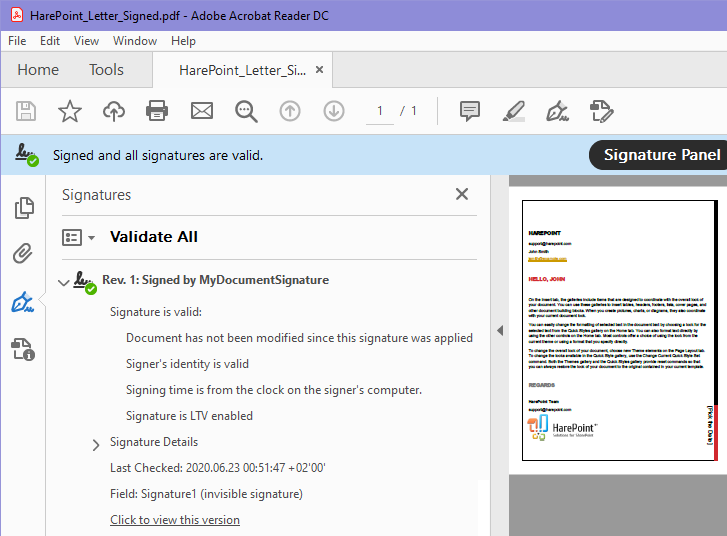
Task: Open the Request signatures tool
Action: (601, 111)
